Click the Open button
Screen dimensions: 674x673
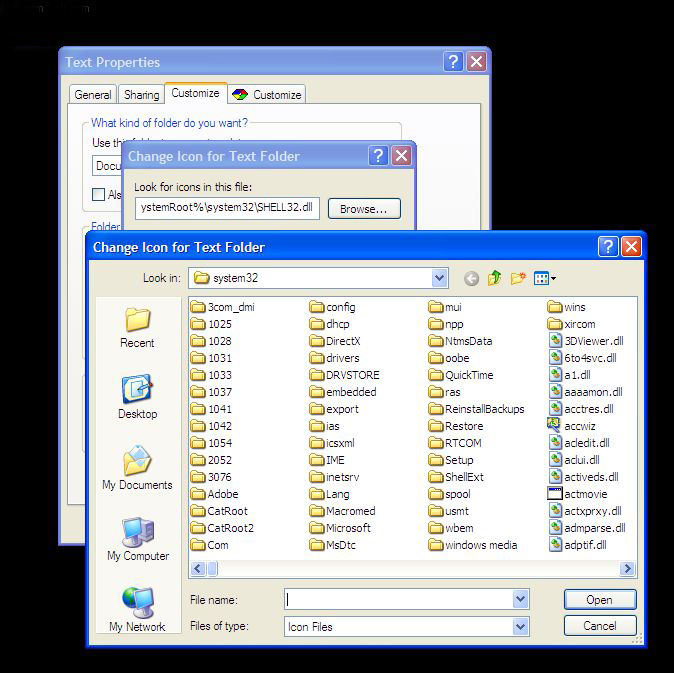(600, 600)
